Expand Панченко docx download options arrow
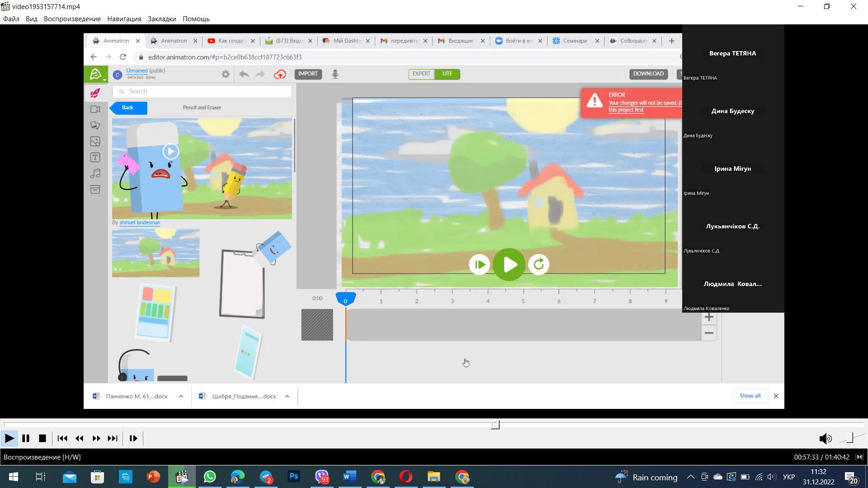The width and height of the screenshot is (868, 488). pyautogui.click(x=181, y=396)
